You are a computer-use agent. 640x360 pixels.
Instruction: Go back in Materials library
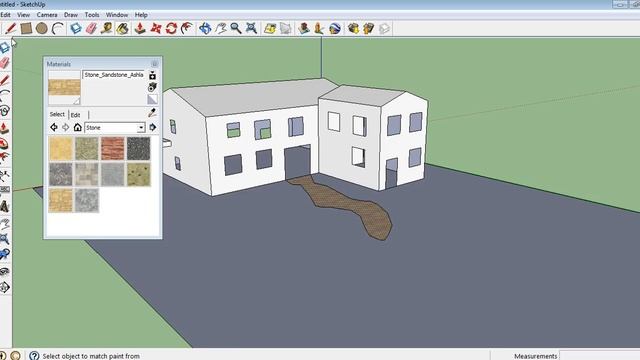coord(53,127)
